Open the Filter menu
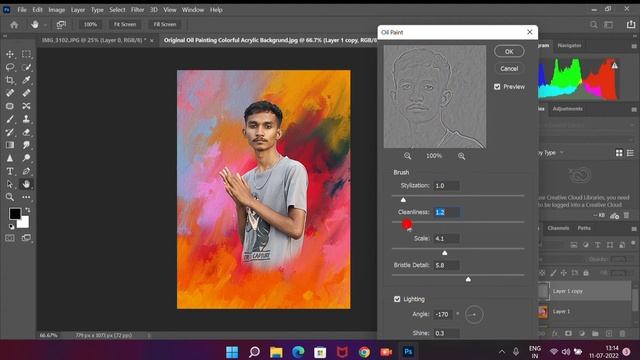The width and height of the screenshot is (640, 360). pyautogui.click(x=138, y=10)
